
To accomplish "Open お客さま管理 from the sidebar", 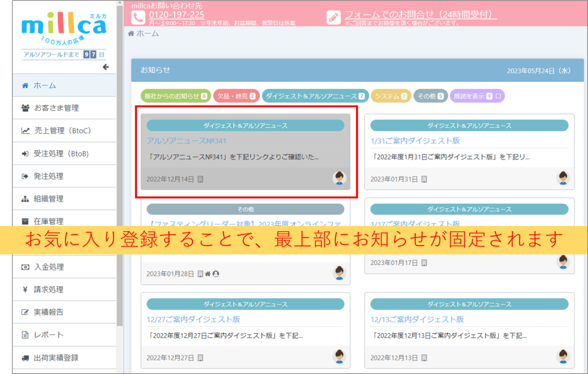I will (x=56, y=108).
